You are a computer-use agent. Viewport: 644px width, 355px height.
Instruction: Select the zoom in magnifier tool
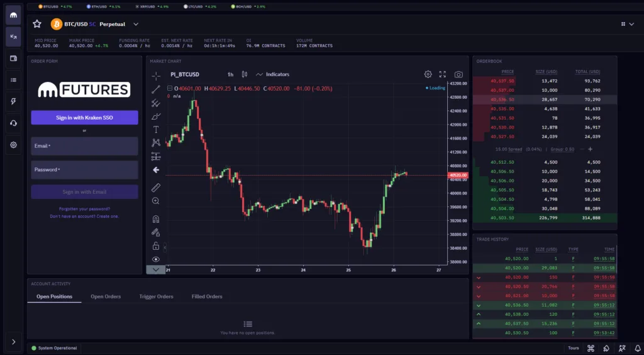156,201
